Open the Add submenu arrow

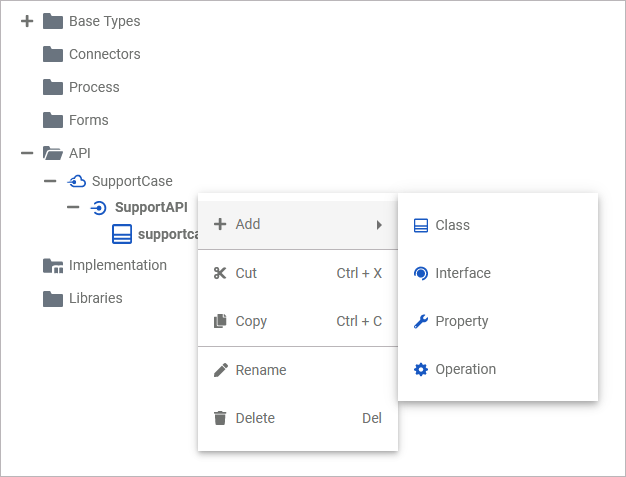click(x=379, y=225)
